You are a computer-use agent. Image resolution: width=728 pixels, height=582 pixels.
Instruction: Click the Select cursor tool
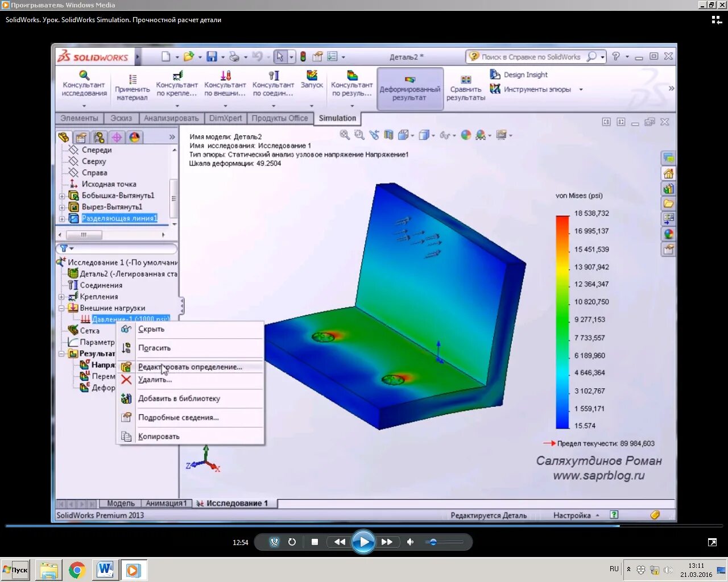(280, 56)
